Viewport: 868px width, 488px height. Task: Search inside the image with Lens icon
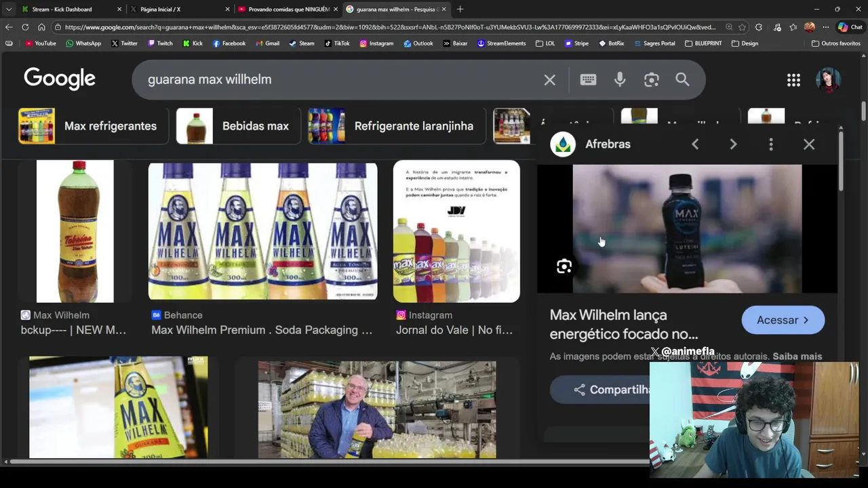(x=564, y=266)
